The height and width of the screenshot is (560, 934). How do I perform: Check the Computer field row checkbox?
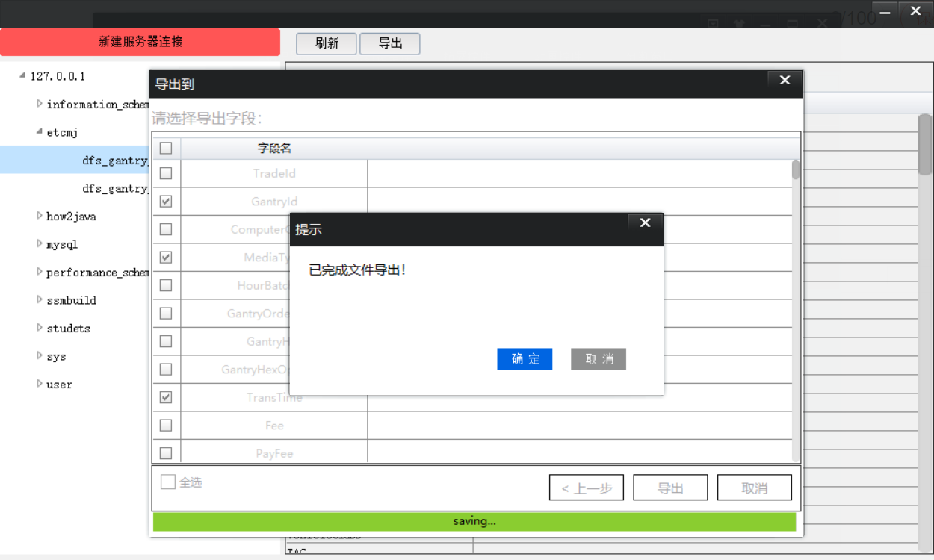click(166, 229)
